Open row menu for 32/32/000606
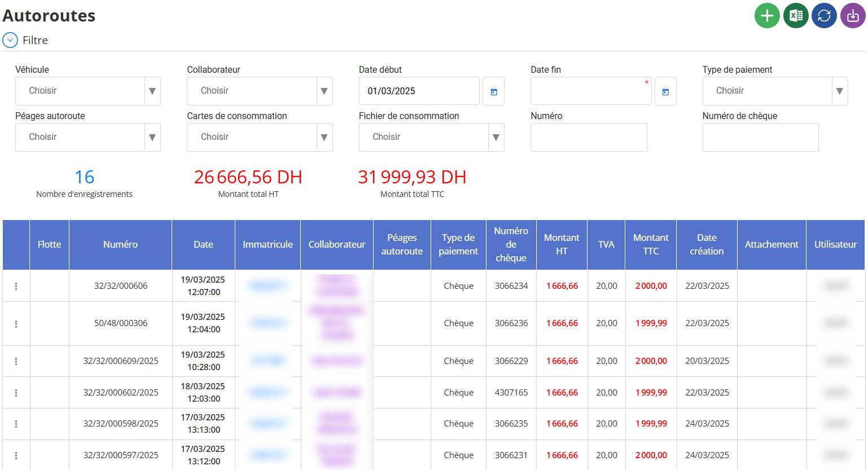Screen dimensions: 868x470 (16, 286)
